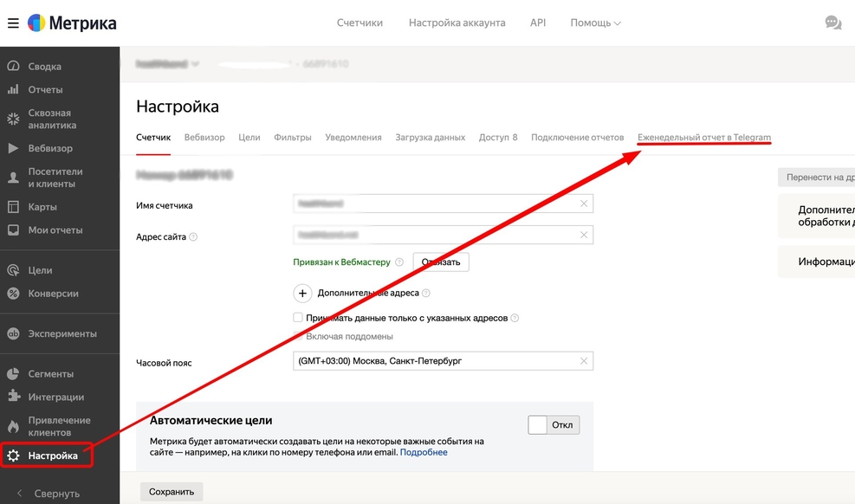Open Сегменты pie chart icon
Image resolution: width=855 pixels, height=504 pixels.
(13, 374)
